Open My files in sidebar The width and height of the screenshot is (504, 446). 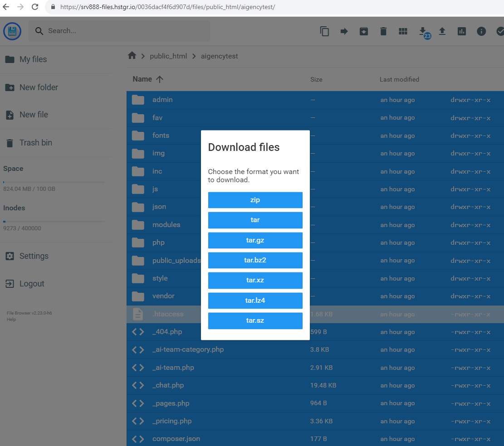[x=33, y=59]
